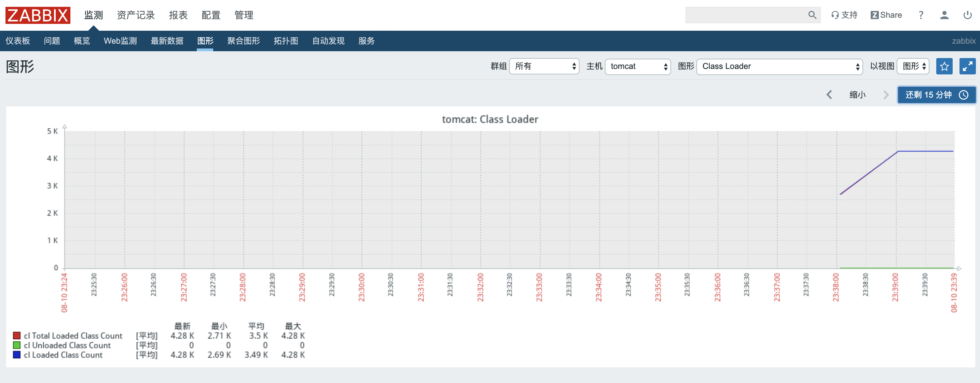Click the power logout icon

(x=967, y=15)
